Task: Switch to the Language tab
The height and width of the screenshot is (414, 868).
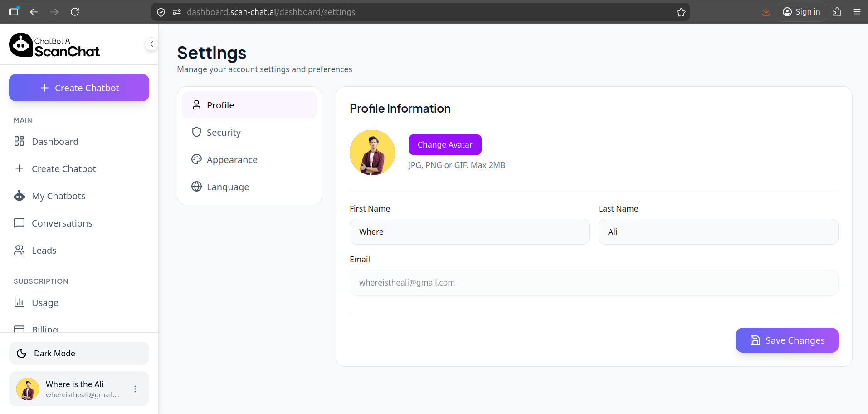Action: click(x=249, y=187)
